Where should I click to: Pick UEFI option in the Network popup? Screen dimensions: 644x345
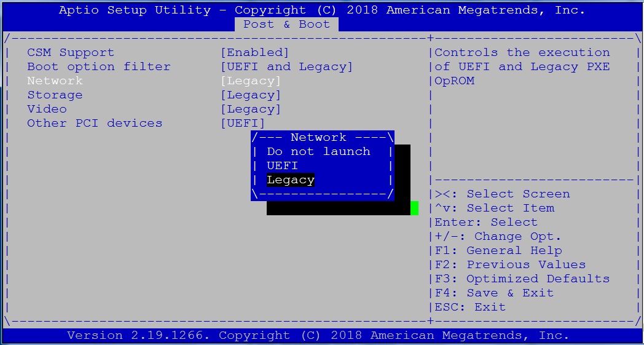[x=282, y=166]
